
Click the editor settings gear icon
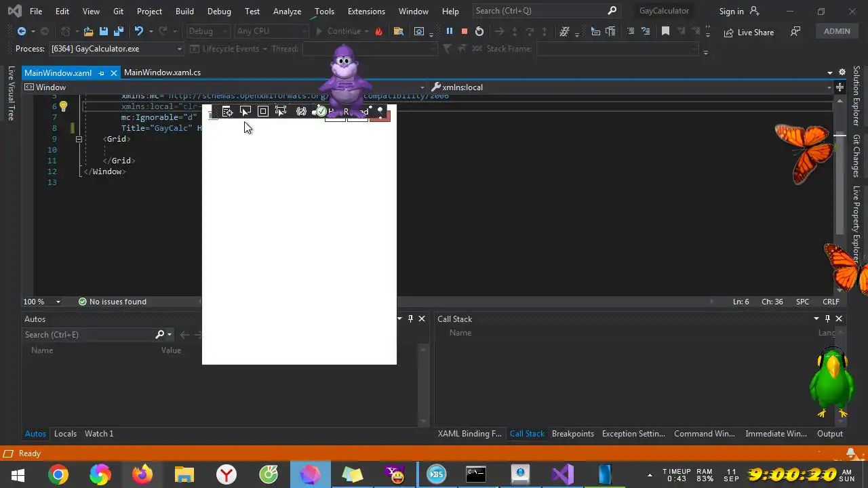point(842,73)
